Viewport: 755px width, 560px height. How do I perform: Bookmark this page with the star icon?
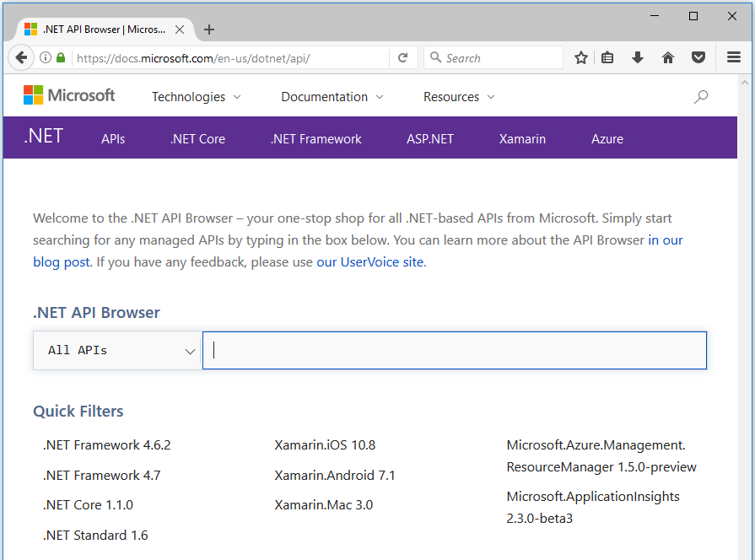580,58
